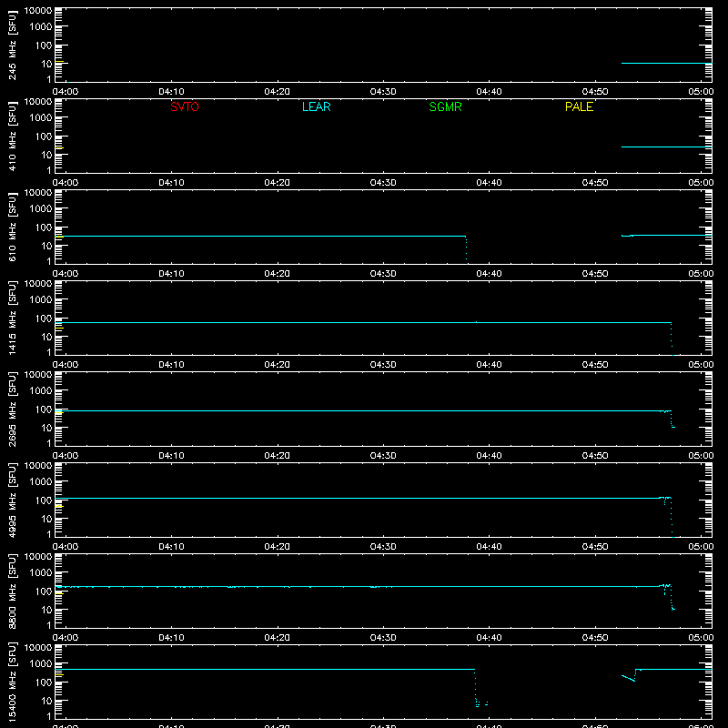728x728 pixels.
Task: Click 04:40 time label under 610 MHz panel
Action: pyautogui.click(x=489, y=274)
